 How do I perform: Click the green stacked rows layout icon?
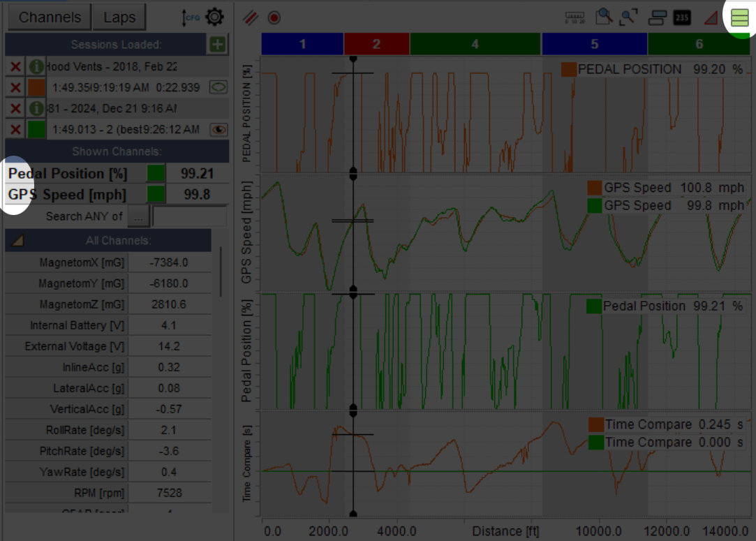[x=740, y=18]
